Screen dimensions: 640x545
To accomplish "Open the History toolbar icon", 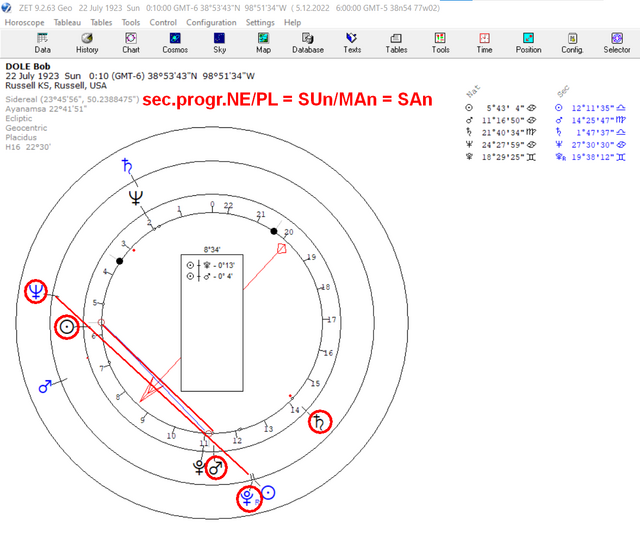I will click(87, 43).
